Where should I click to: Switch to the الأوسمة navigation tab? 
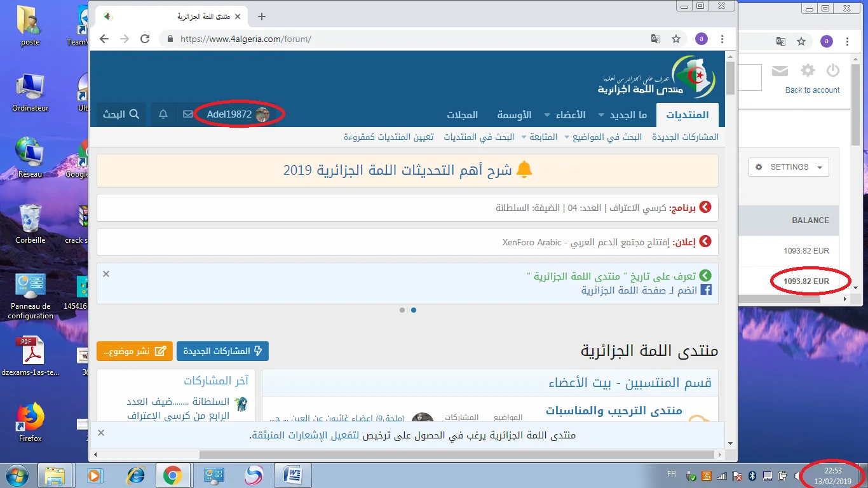(513, 116)
